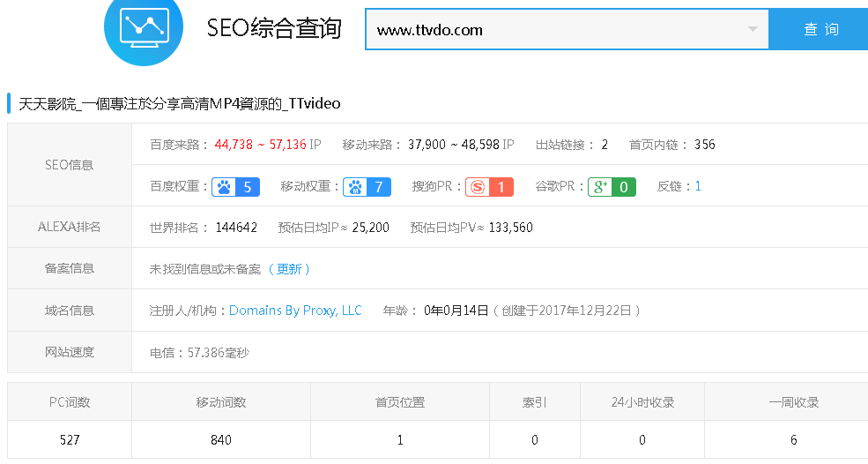The height and width of the screenshot is (464, 868).
Task: Open the 反链 count link 1
Action: coord(698,186)
